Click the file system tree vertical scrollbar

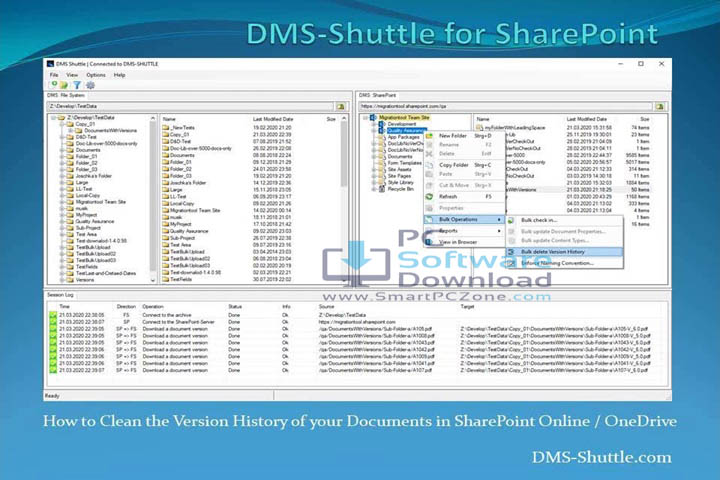pyautogui.click(x=153, y=198)
